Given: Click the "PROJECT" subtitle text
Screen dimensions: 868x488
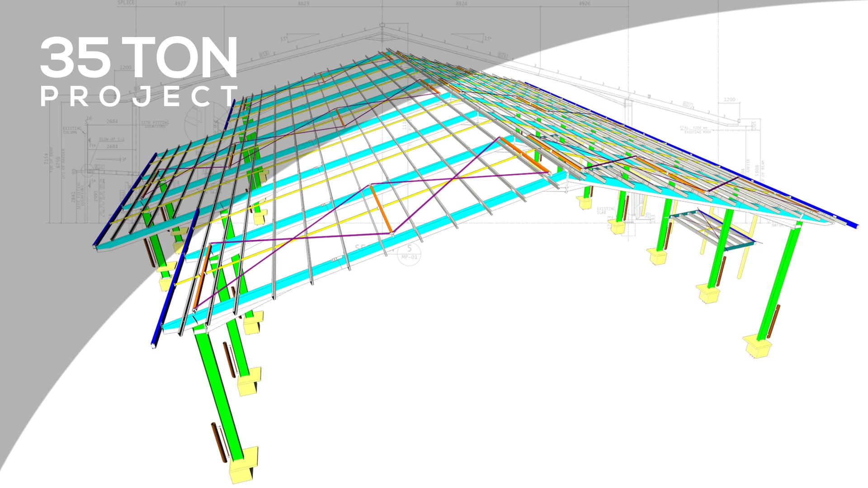Looking at the screenshot, I should click(x=139, y=96).
